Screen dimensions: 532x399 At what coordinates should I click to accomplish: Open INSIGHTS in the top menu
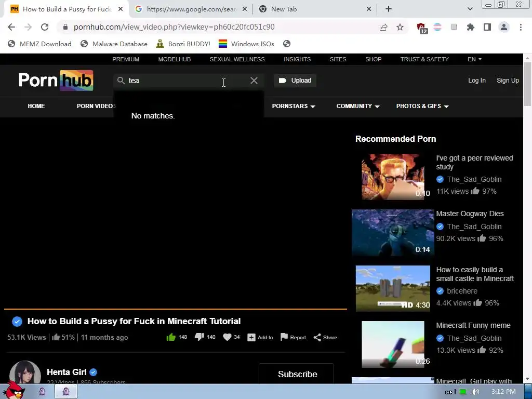[x=297, y=59]
